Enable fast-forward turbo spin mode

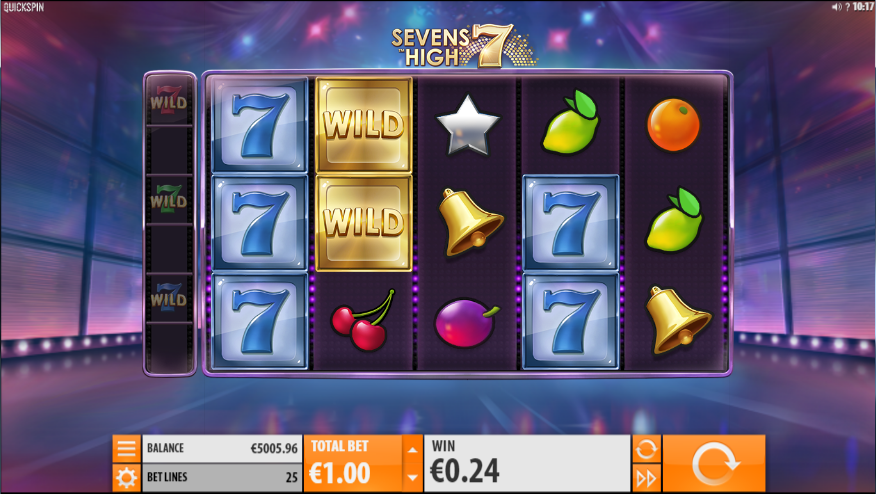pyautogui.click(x=646, y=478)
